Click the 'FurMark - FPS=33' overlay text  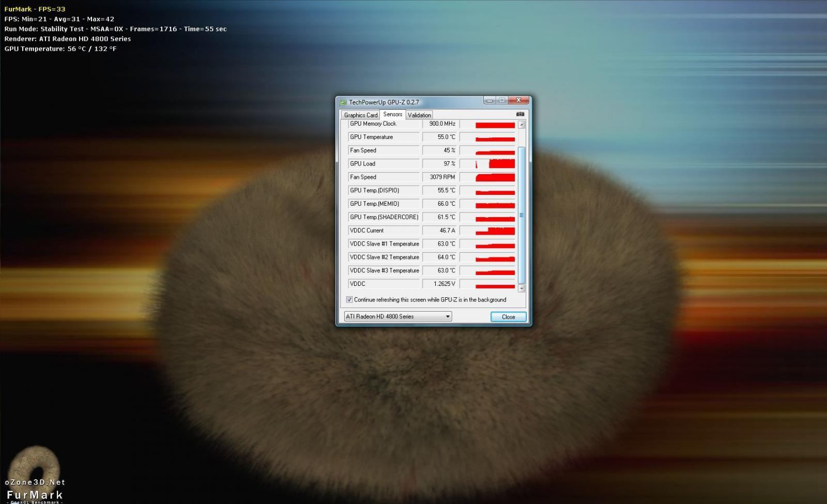(x=35, y=9)
